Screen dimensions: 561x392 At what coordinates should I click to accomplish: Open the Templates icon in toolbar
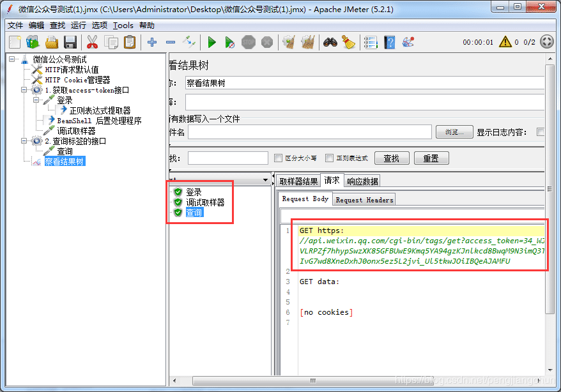[33, 42]
